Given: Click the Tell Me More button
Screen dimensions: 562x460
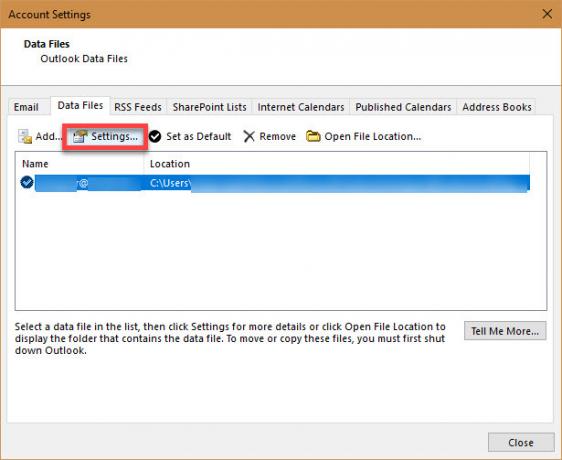Looking at the screenshot, I should [x=505, y=331].
